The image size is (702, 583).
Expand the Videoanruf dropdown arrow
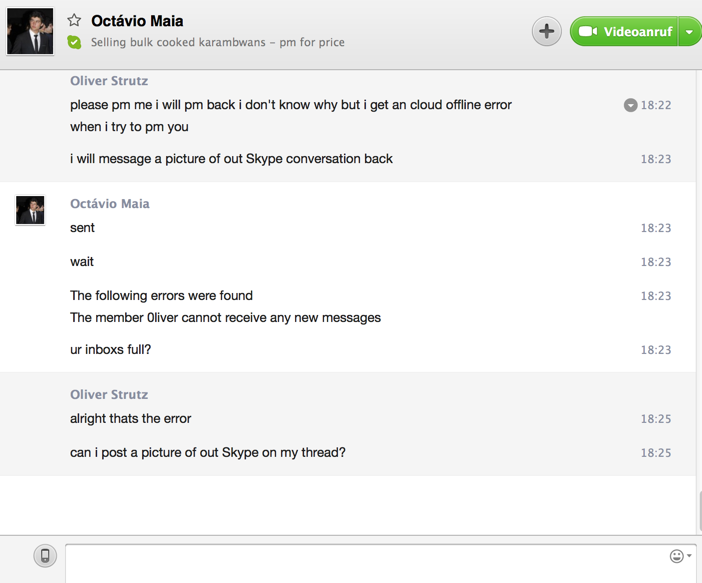pyautogui.click(x=690, y=32)
